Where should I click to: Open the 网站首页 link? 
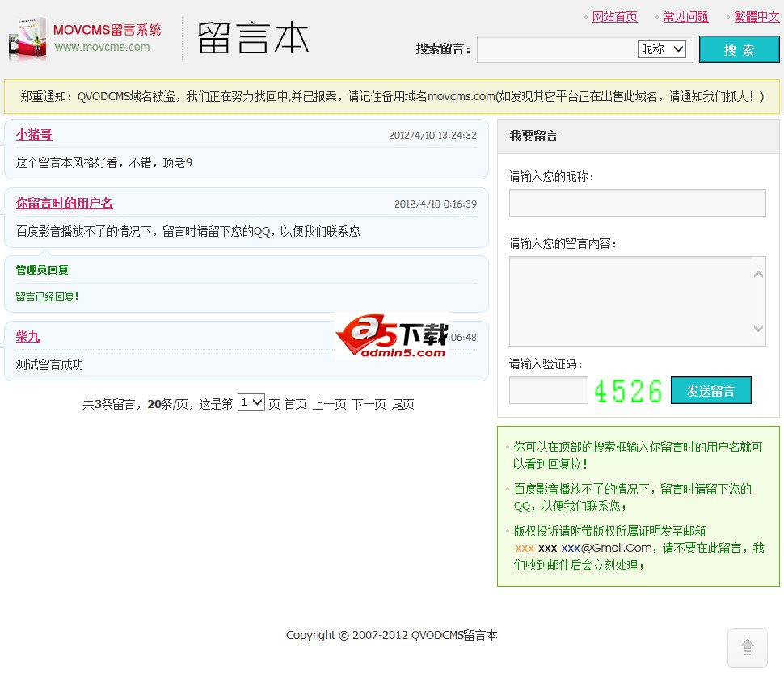[x=614, y=16]
